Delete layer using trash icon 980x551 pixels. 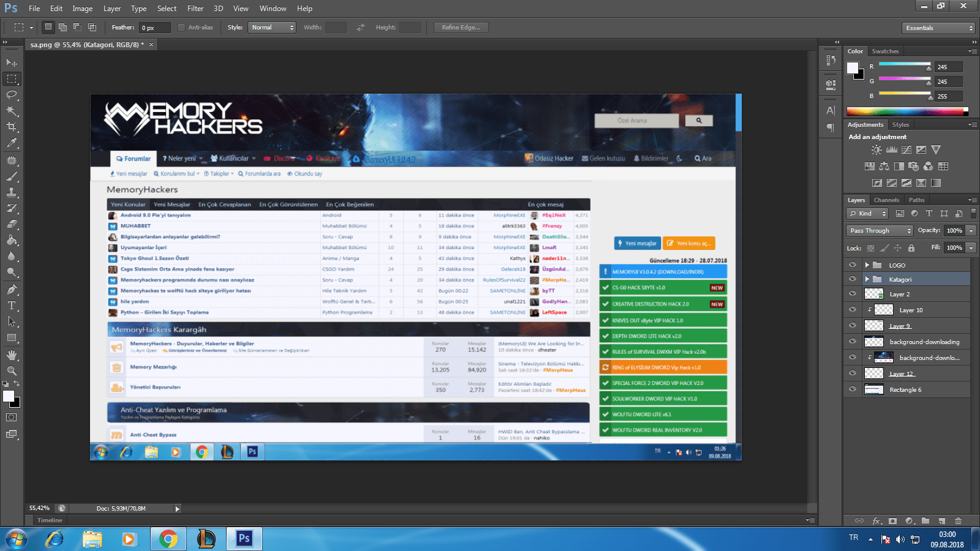(x=958, y=521)
